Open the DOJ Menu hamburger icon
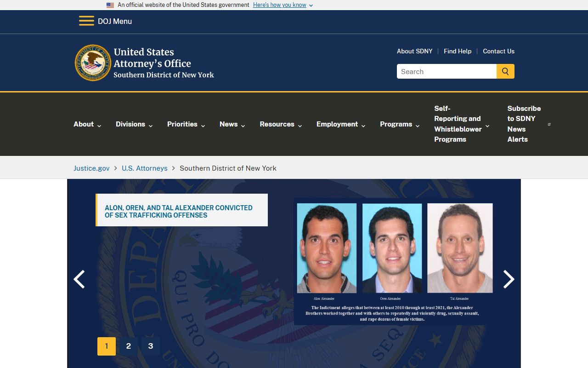This screenshot has width=588, height=368. pyautogui.click(x=86, y=21)
